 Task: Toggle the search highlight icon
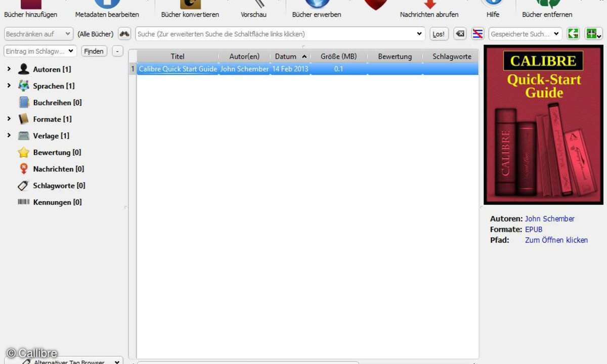pos(478,34)
